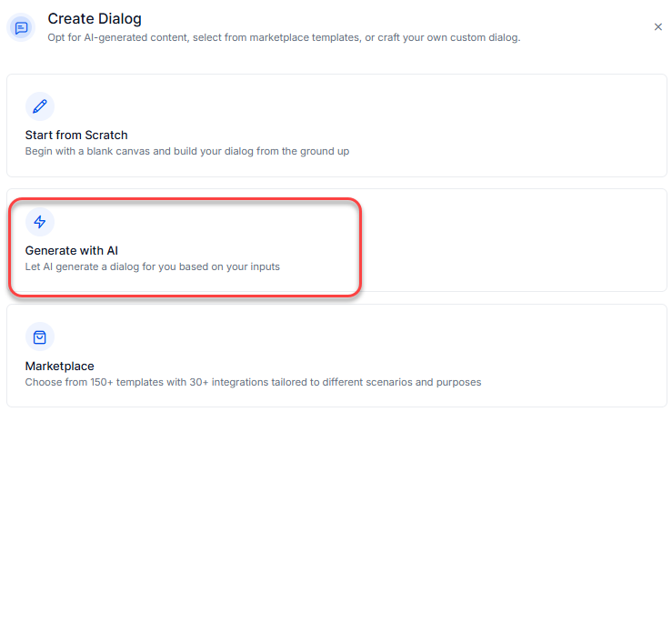Click the chat bubble icon beside Create Dialog

(x=22, y=27)
